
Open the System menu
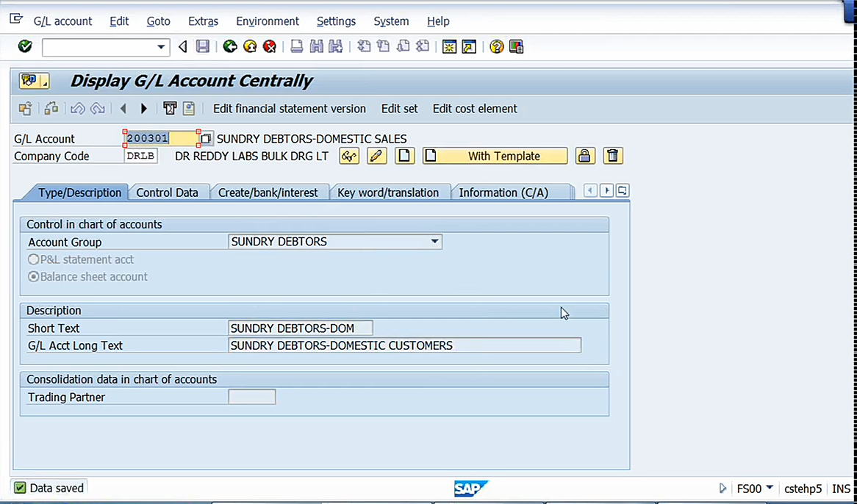click(x=391, y=21)
